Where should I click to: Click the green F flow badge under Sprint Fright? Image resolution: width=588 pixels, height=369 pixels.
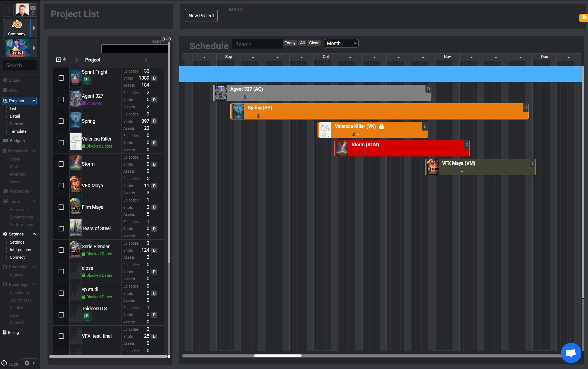[x=87, y=79]
